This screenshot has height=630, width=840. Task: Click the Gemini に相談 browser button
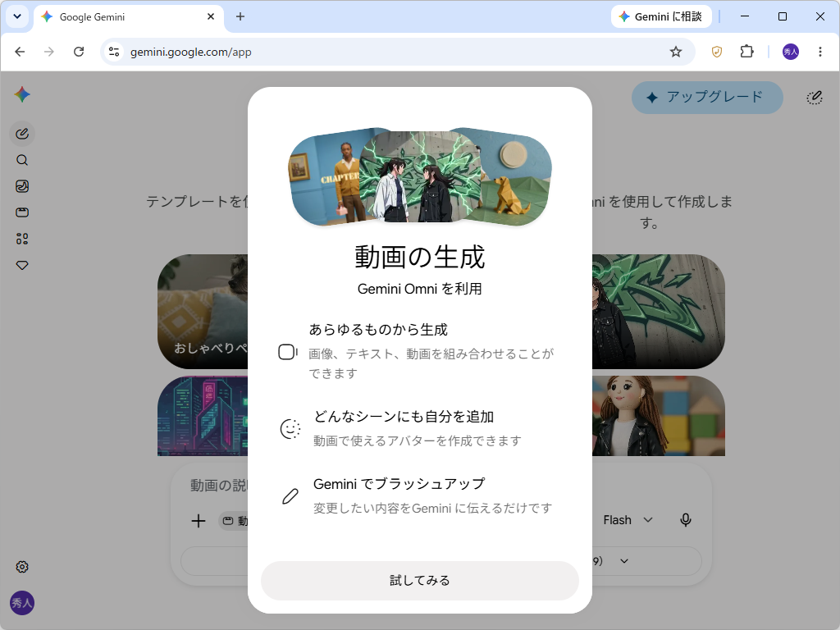pos(661,16)
